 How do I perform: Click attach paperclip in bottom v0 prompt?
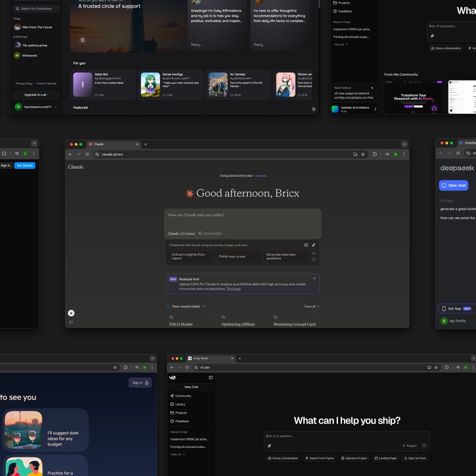[x=269, y=446]
